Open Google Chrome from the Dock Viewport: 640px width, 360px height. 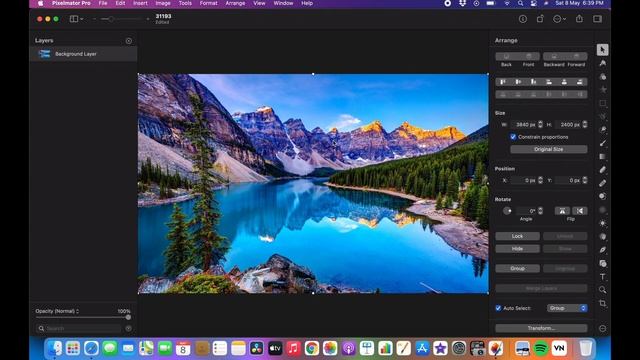coord(312,349)
